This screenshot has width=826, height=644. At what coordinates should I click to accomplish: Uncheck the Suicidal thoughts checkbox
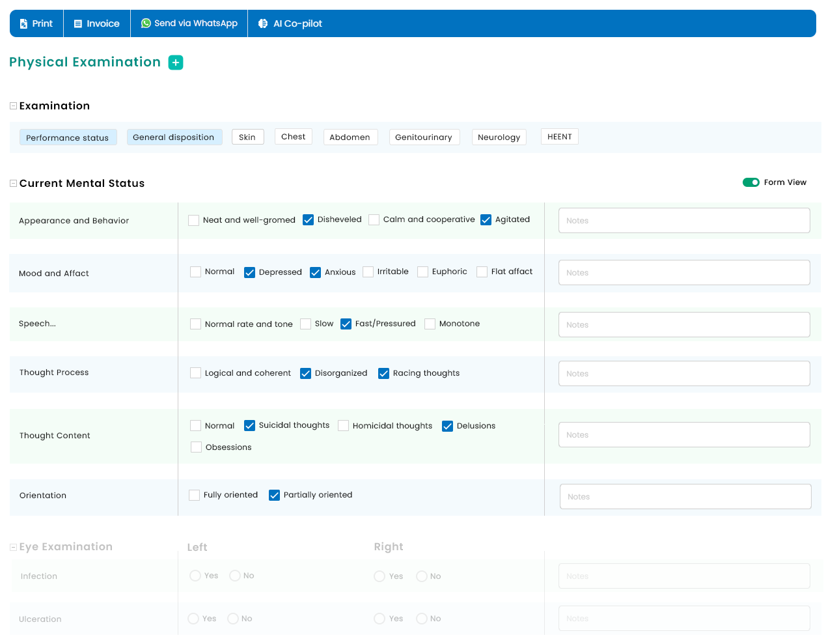(249, 426)
